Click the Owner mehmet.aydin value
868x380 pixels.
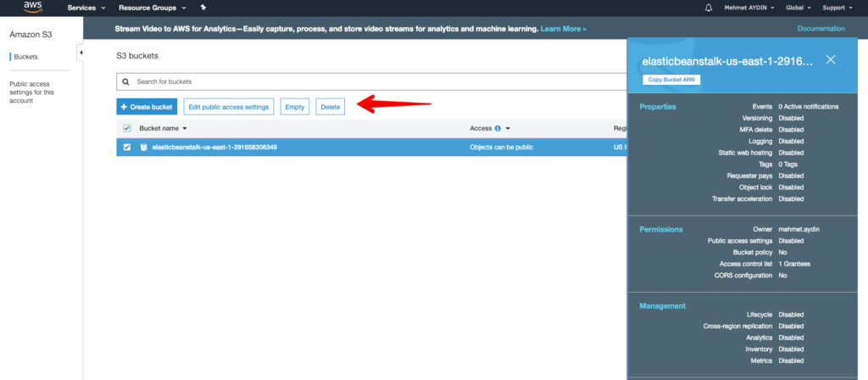tap(798, 229)
